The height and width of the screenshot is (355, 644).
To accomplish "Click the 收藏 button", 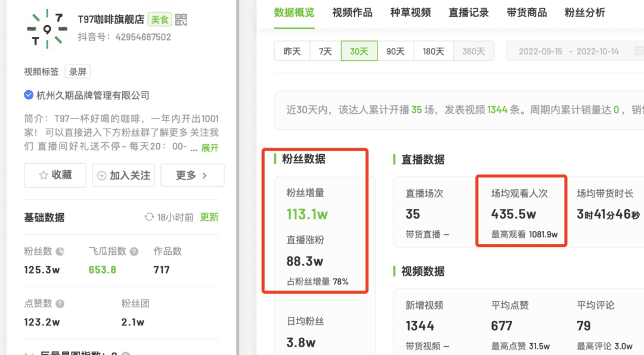I will click(55, 175).
